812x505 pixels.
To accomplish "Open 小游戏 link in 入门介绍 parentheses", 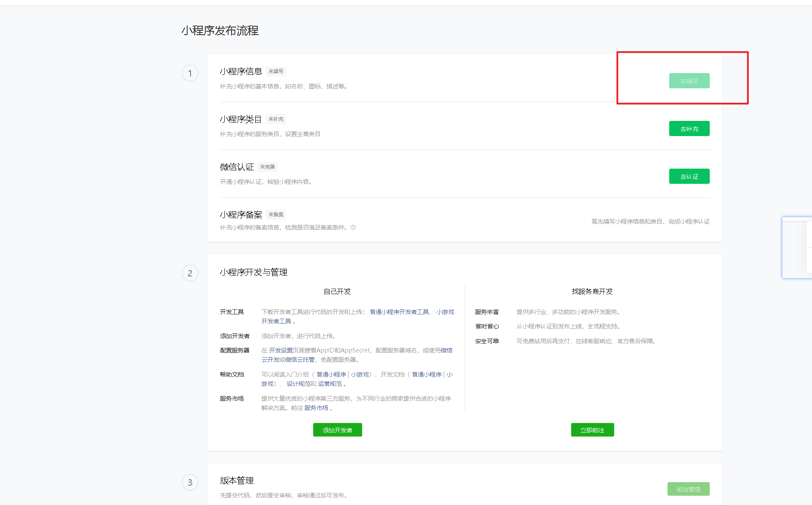I will (360, 374).
